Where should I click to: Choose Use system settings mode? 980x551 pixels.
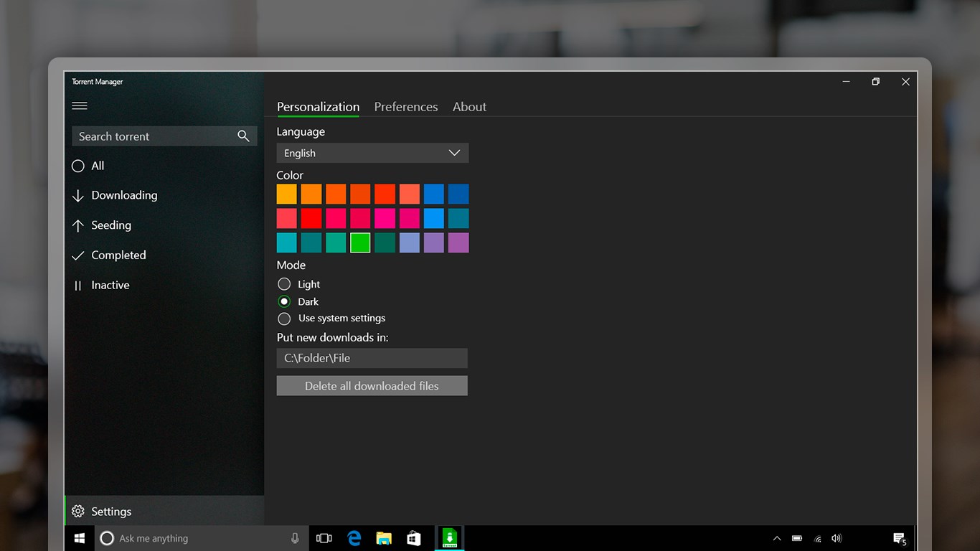tap(284, 319)
